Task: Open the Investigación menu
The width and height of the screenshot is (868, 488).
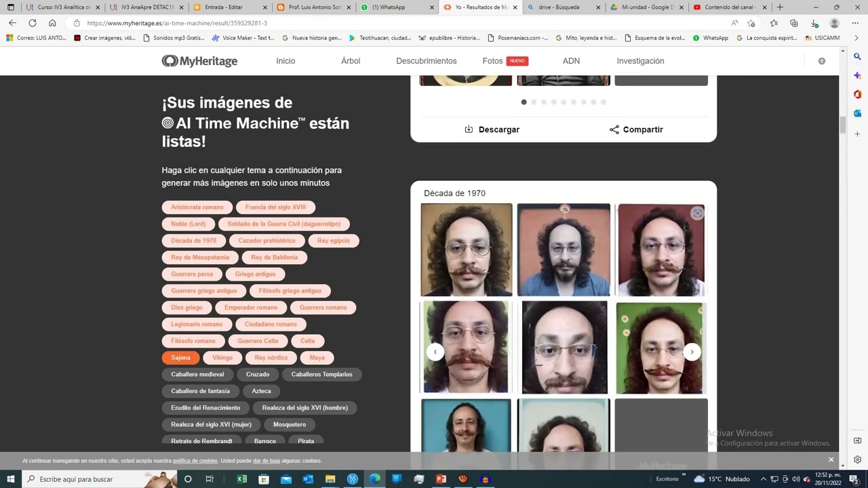Action: click(x=640, y=61)
